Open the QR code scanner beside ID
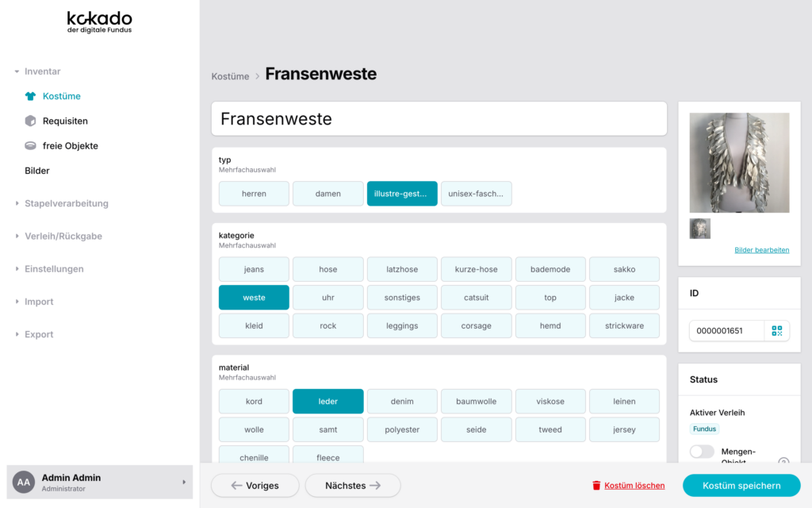The height and width of the screenshot is (508, 812). [x=777, y=331]
